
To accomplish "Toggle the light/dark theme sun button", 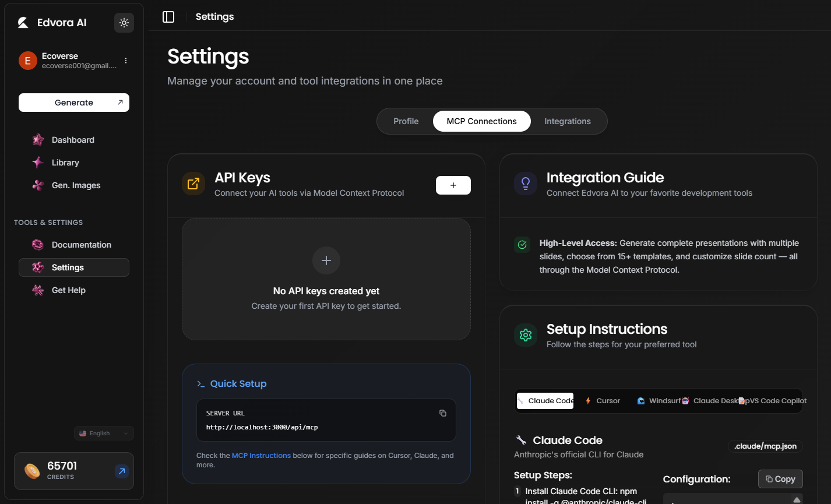I will [124, 23].
